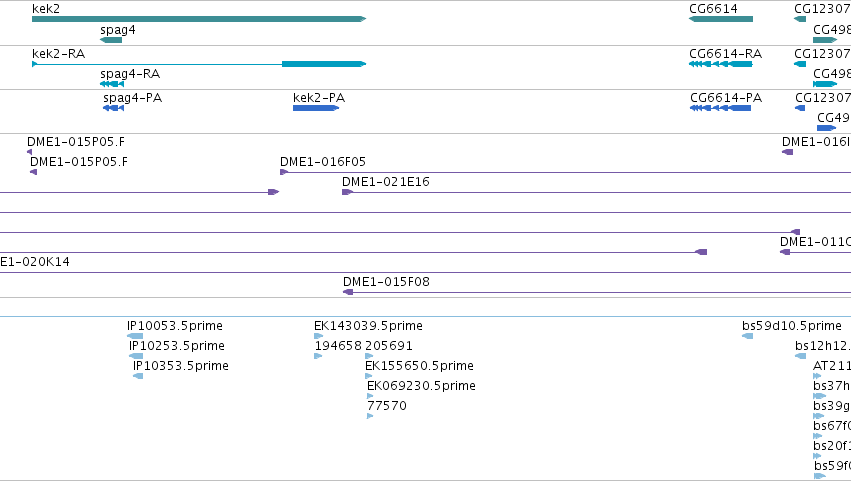This screenshot has height=481, width=851.
Task: Click the EK155650.5prime EST arrow
Action: click(369, 376)
